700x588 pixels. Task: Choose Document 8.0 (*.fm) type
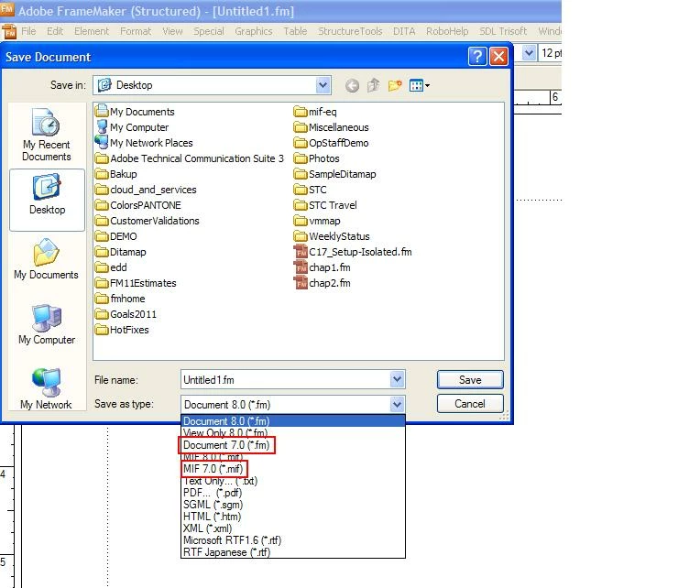[293, 421]
